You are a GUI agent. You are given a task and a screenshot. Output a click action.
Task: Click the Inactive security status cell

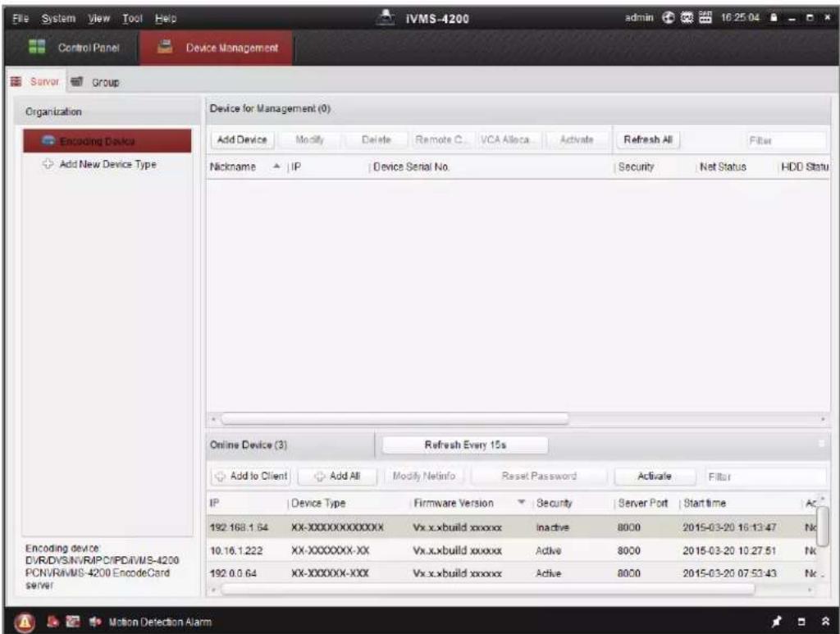point(552,527)
